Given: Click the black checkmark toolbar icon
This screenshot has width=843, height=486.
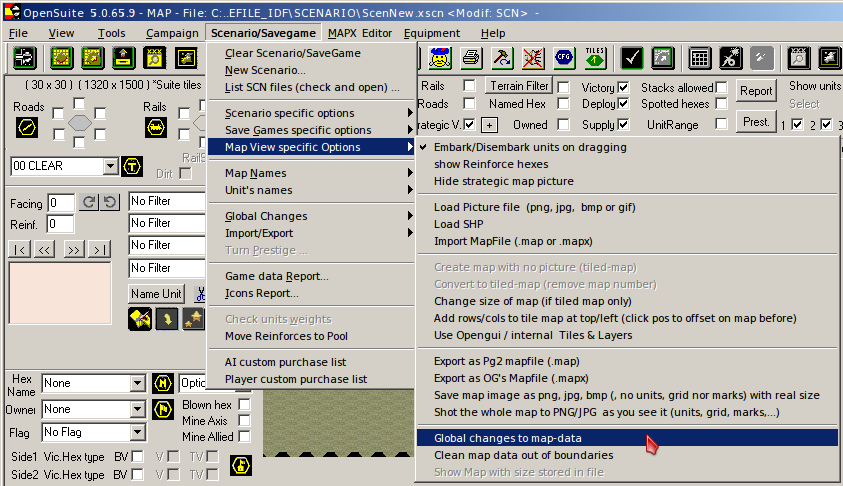Looking at the screenshot, I should (x=632, y=58).
